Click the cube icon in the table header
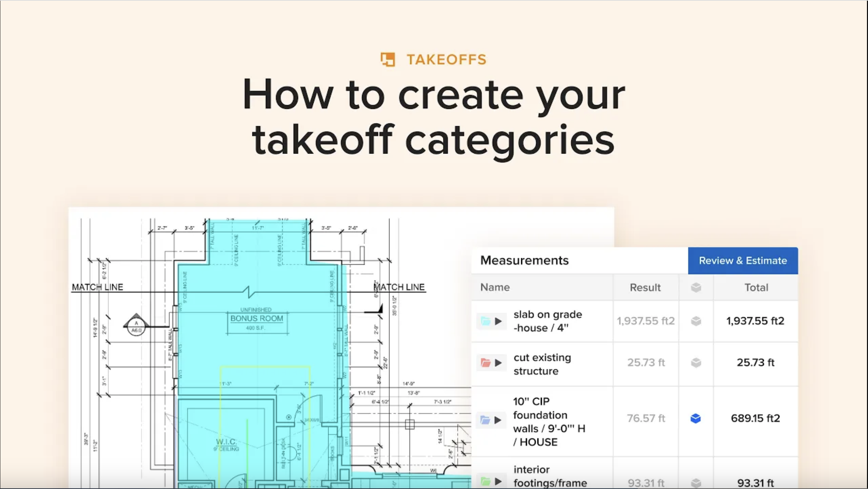 tap(696, 287)
